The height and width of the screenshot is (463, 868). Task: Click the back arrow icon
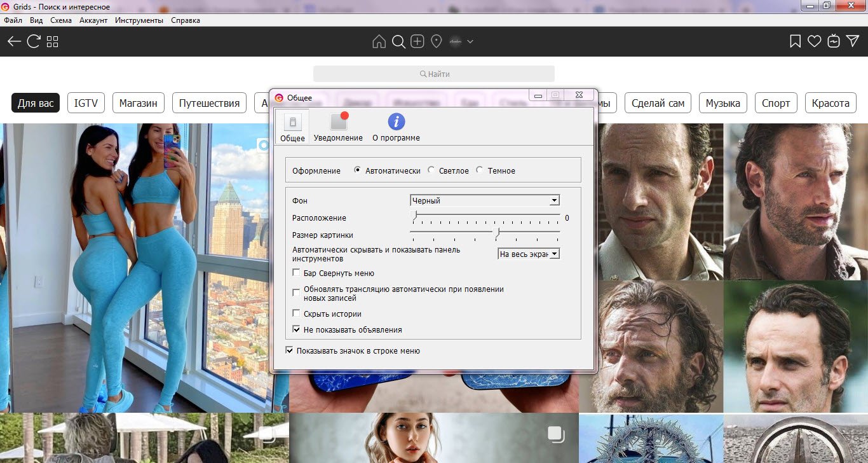tap(14, 41)
